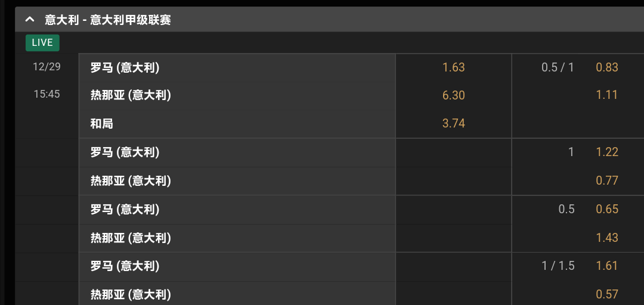Select 热那亚 handicap odds 1.43

click(606, 238)
